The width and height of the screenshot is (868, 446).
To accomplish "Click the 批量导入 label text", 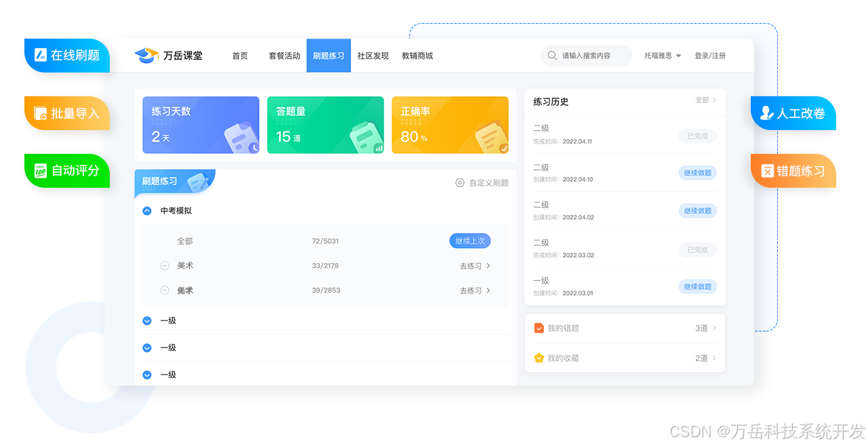I will [75, 113].
